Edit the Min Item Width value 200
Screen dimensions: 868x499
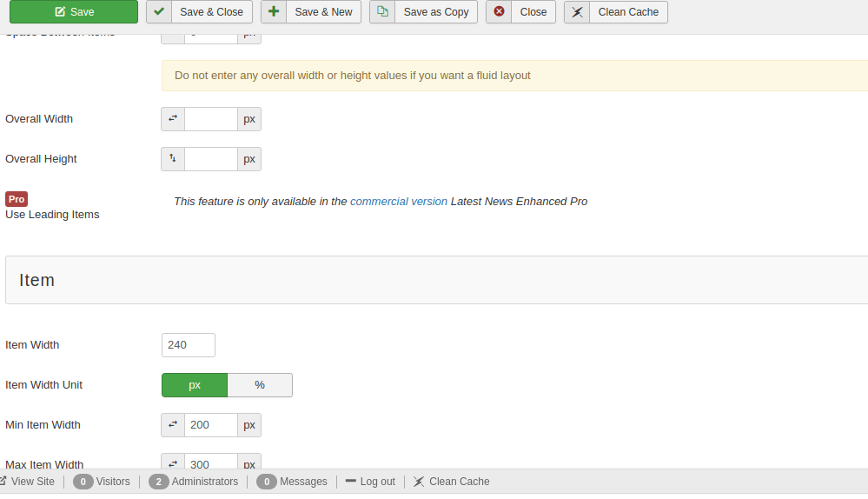tap(211, 425)
